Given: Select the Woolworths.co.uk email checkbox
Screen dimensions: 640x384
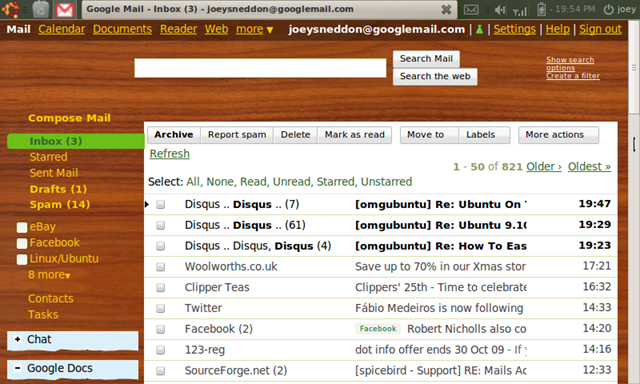Looking at the screenshot, I should tap(160, 266).
